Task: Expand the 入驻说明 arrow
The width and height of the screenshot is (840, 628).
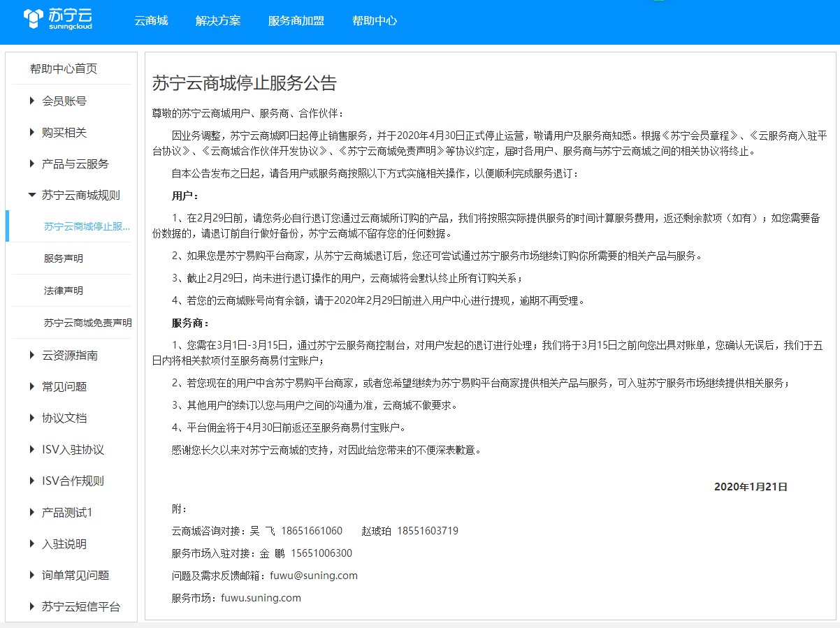Action: point(32,543)
